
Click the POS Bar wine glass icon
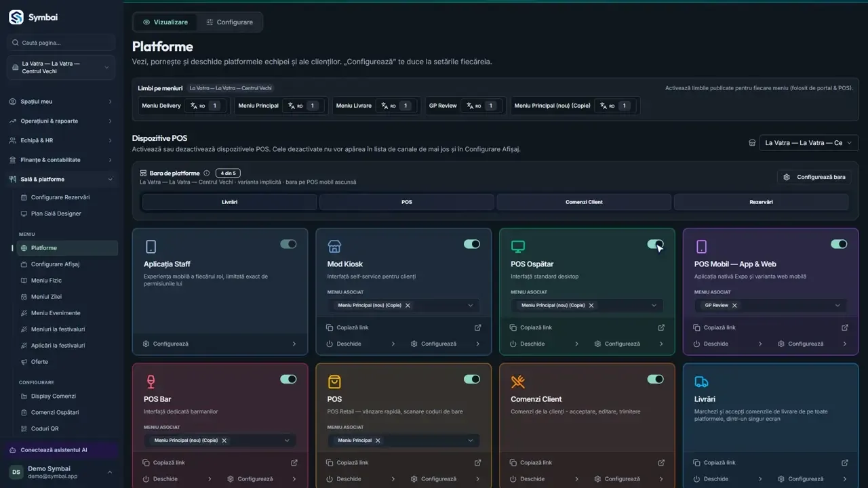click(151, 382)
